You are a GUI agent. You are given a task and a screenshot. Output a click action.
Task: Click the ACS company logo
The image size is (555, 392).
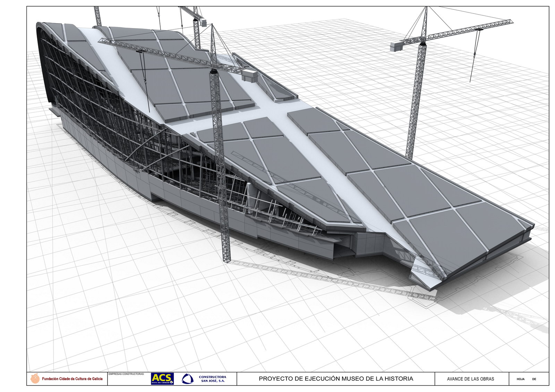(162, 378)
